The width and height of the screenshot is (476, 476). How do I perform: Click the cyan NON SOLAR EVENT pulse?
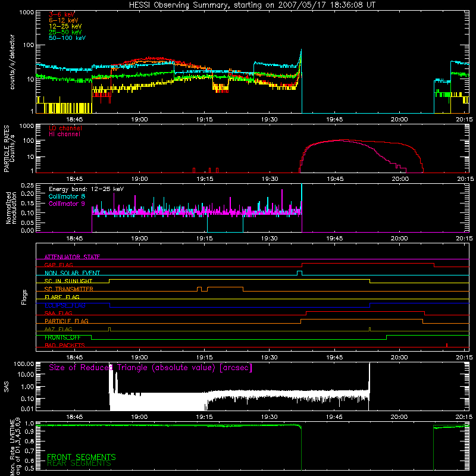299,273
